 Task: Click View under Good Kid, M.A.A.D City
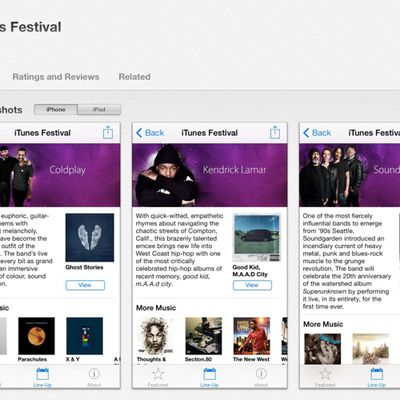click(252, 285)
